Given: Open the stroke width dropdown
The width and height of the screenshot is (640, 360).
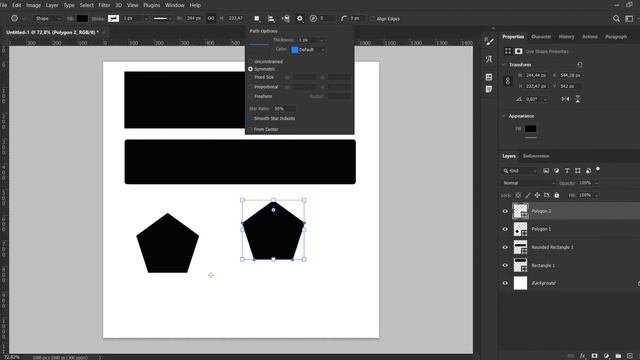Looking at the screenshot, I should [x=146, y=19].
